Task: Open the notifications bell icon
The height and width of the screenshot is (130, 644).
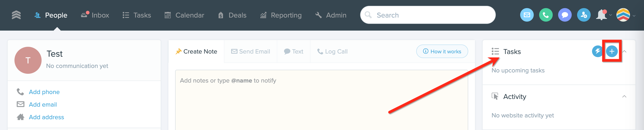Action: pos(602,15)
